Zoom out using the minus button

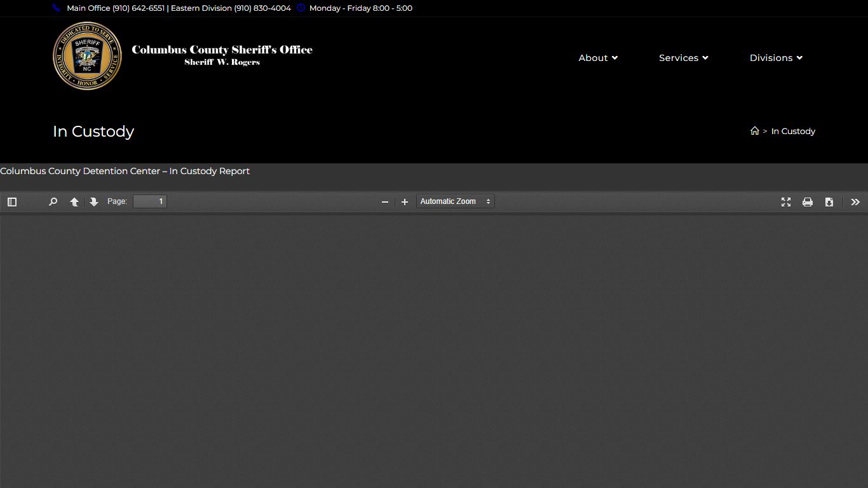tap(384, 201)
